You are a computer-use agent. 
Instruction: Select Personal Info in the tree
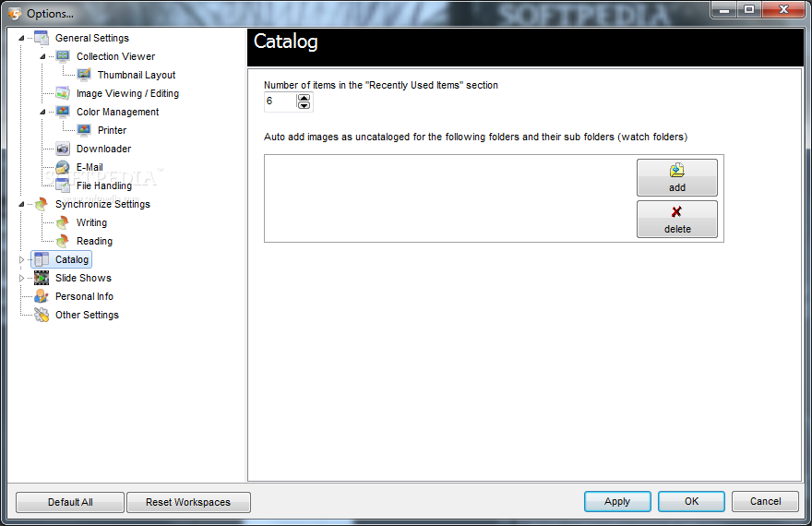coord(84,296)
